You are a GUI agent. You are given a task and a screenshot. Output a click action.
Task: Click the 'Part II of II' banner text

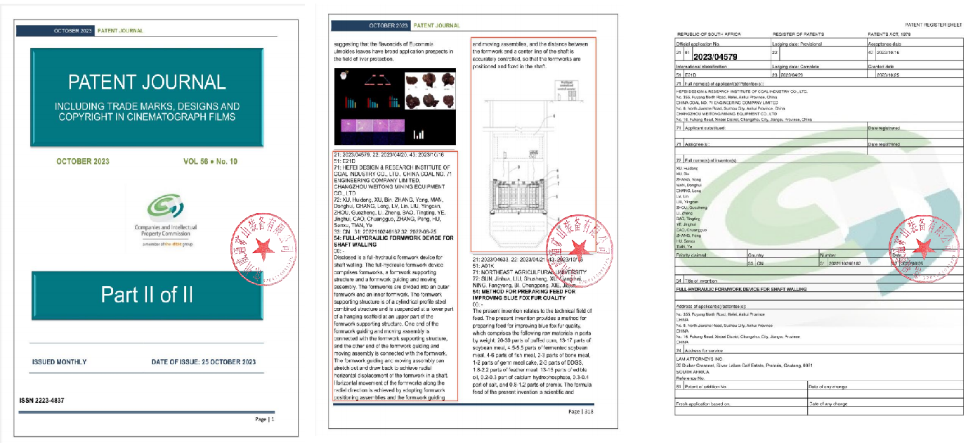147,295
